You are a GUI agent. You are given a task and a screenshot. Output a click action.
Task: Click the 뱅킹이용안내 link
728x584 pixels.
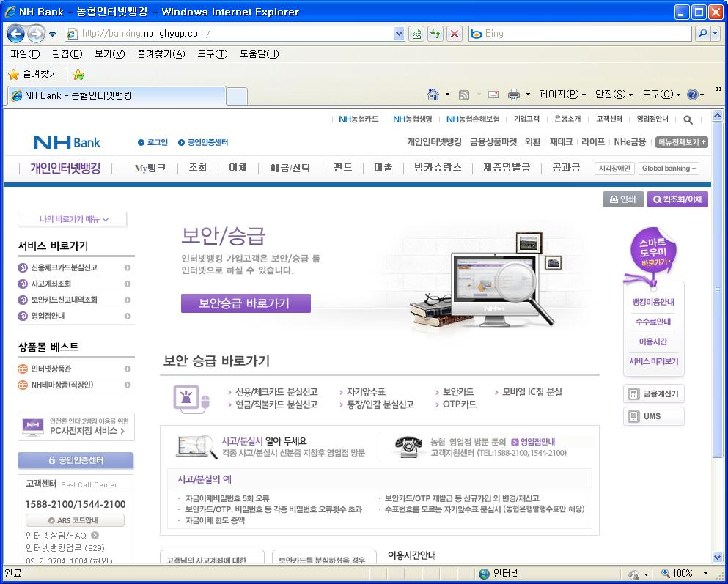coord(653,302)
